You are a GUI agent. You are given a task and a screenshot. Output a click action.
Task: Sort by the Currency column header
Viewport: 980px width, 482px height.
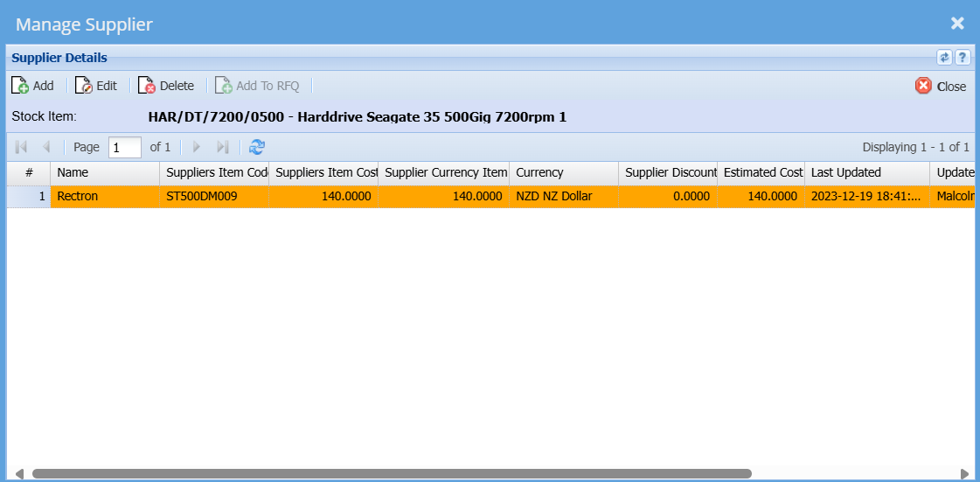click(564, 172)
